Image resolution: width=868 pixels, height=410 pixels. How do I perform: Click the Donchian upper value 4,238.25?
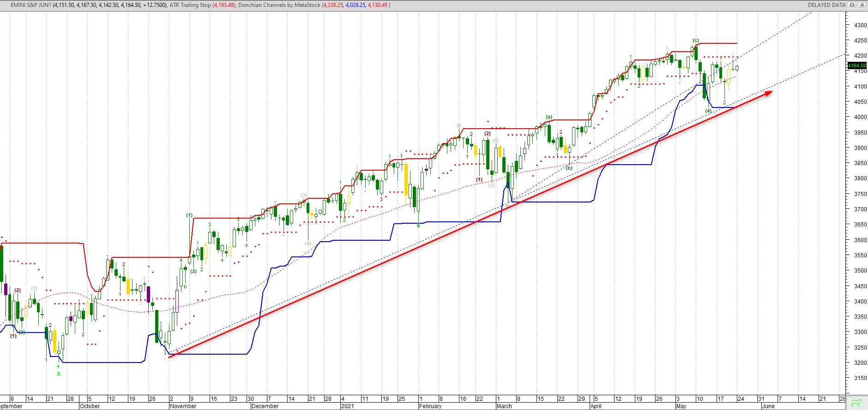[333, 5]
